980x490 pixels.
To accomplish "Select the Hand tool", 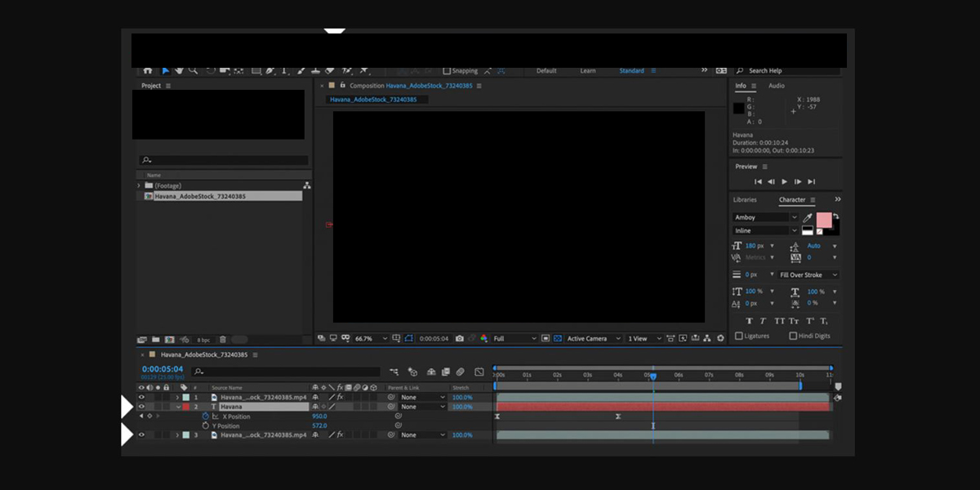I will 179,71.
